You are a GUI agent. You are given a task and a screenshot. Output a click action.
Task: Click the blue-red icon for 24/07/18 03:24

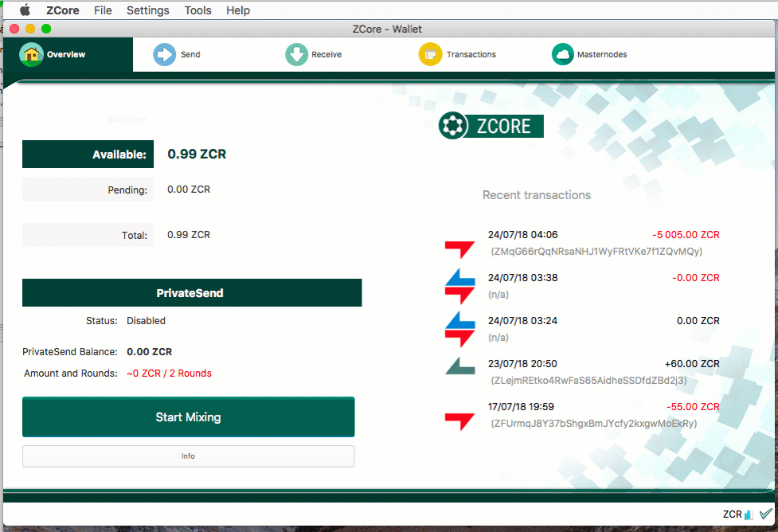coord(460,330)
